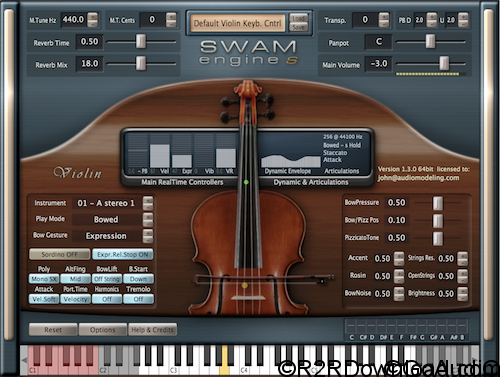
Task: Increase the M.Tune Hz stepper value
Action: [93, 16]
